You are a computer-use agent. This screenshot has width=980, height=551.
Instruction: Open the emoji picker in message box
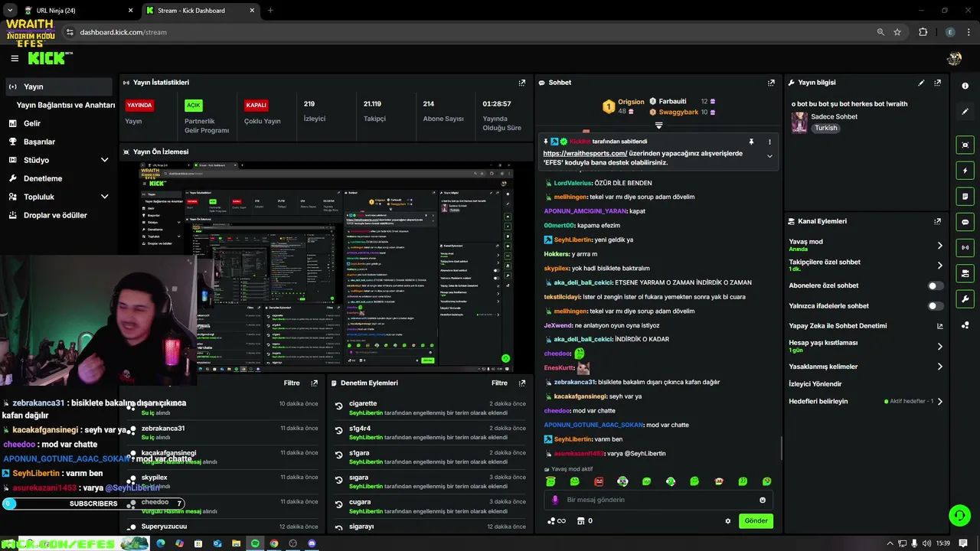click(762, 500)
